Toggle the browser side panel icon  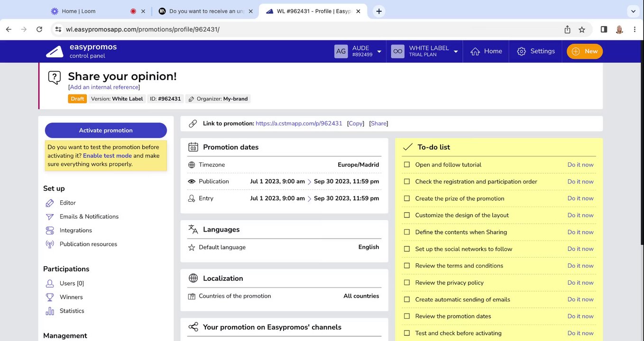click(604, 29)
